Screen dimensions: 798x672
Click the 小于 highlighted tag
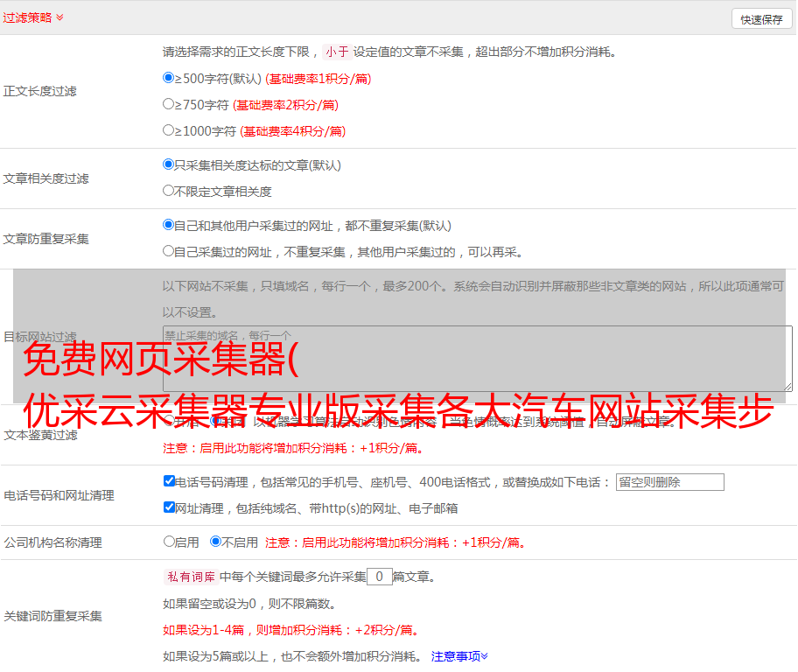[x=337, y=52]
